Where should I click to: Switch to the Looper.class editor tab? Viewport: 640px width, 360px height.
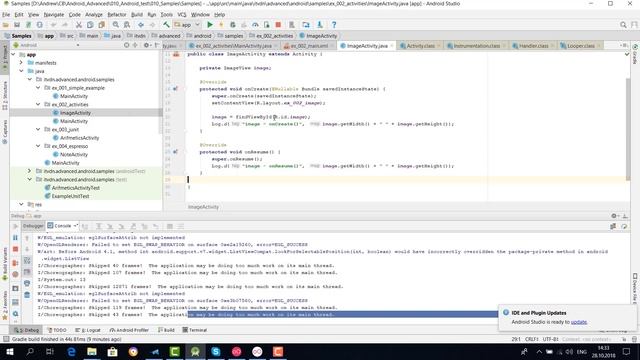tap(580, 46)
